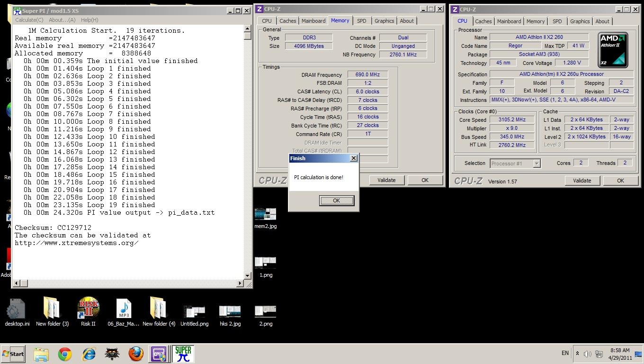
Task: Open the EN language indicator
Action: click(x=565, y=353)
